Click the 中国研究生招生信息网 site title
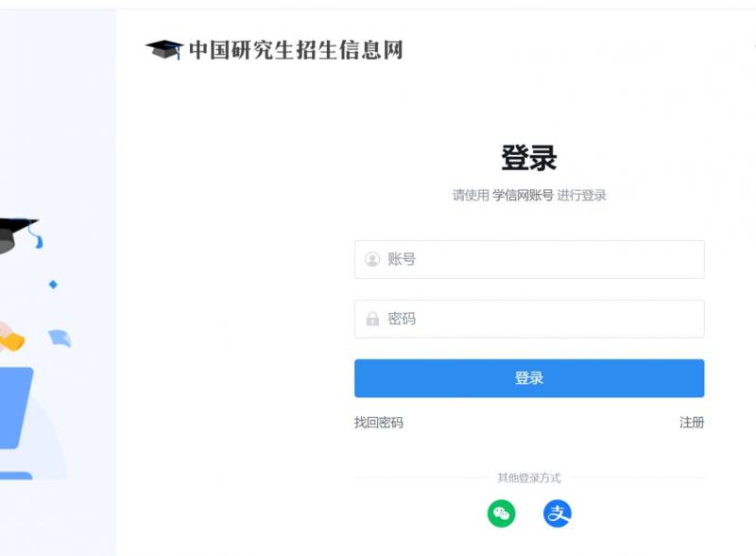This screenshot has width=756, height=556. [295, 49]
